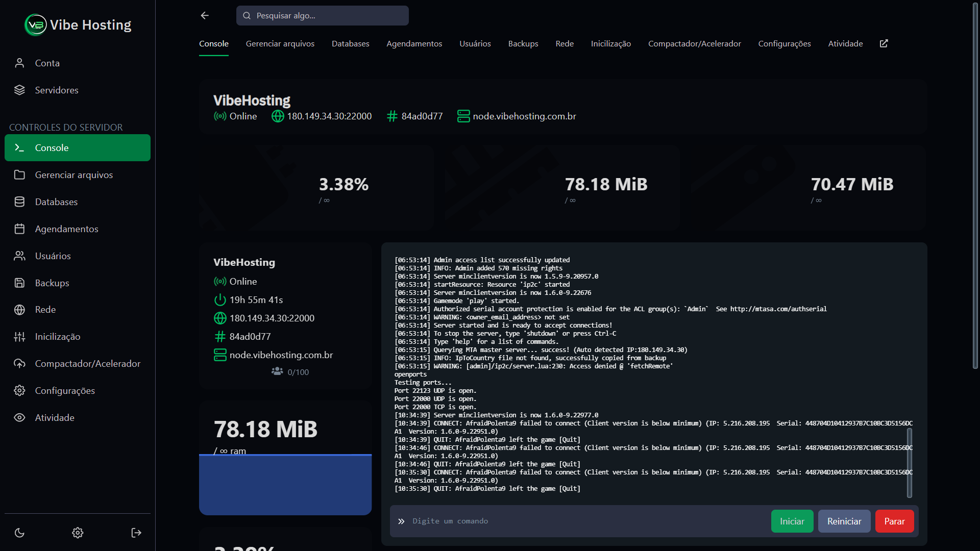Switch to the Usuários top tab
Viewport: 980px width, 551px height.
click(475, 44)
